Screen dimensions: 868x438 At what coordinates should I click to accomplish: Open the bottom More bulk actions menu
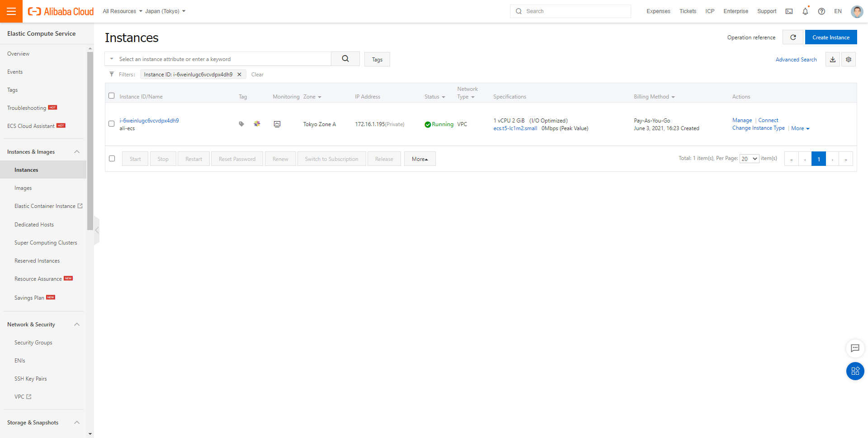click(420, 159)
